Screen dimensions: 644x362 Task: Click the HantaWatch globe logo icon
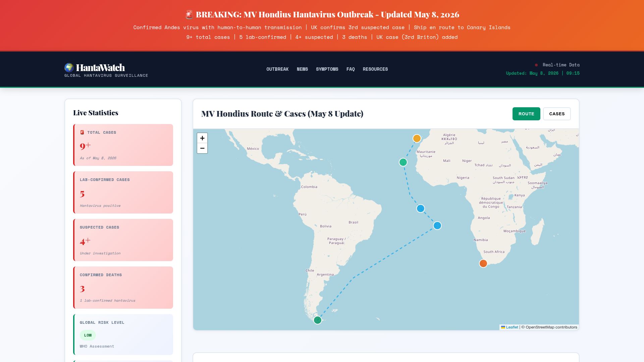[69, 68]
